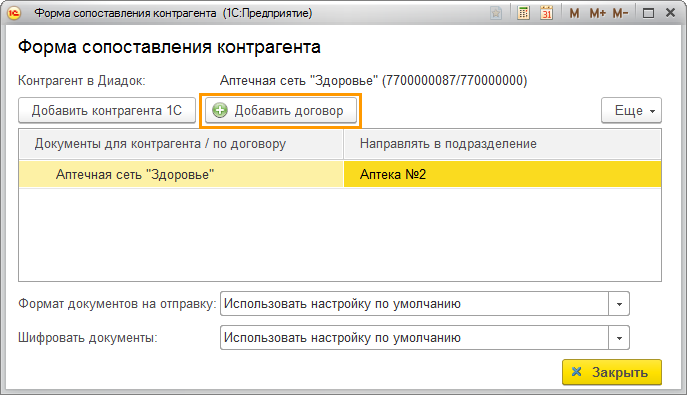The image size is (687, 395).
Task: Click the "Формат документов на отправку" field
Action: 414,304
